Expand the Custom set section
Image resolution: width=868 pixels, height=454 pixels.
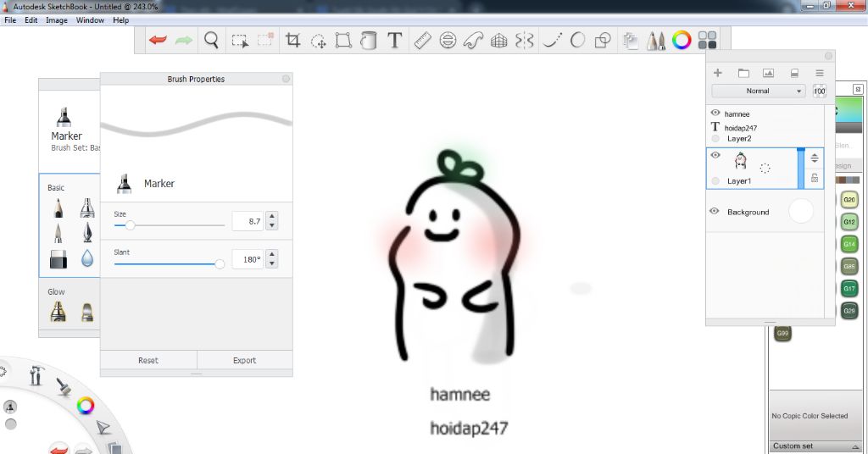(x=815, y=446)
